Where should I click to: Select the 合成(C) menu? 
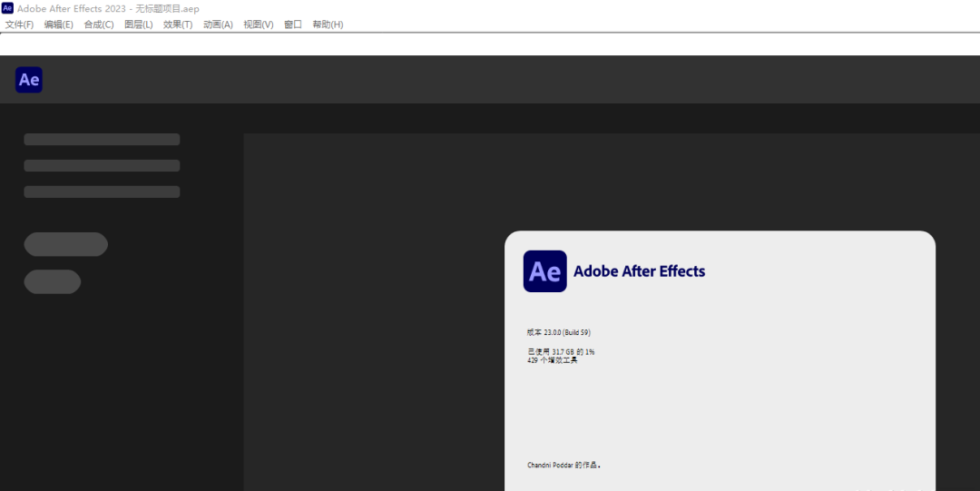[99, 25]
